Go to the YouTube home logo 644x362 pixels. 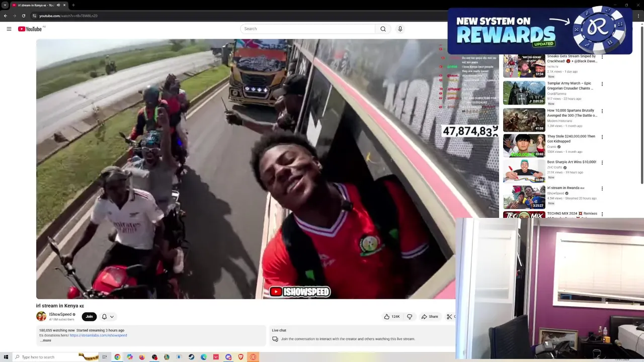coord(30,29)
